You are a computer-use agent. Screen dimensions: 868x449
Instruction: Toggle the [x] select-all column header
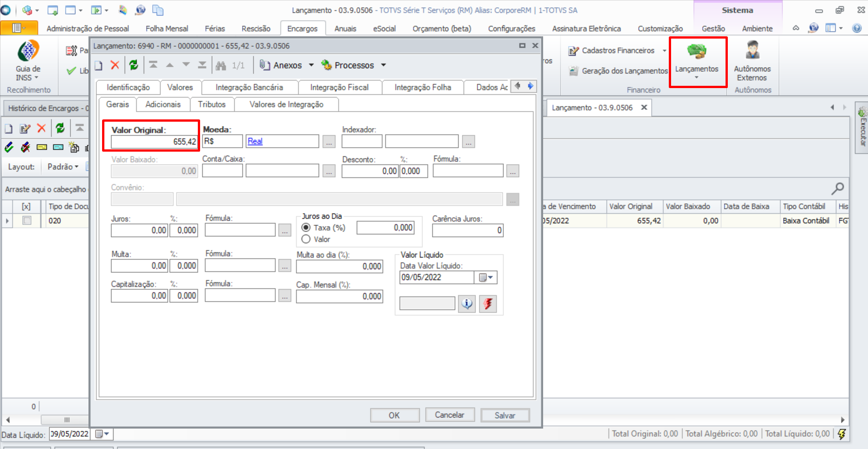coord(26,207)
